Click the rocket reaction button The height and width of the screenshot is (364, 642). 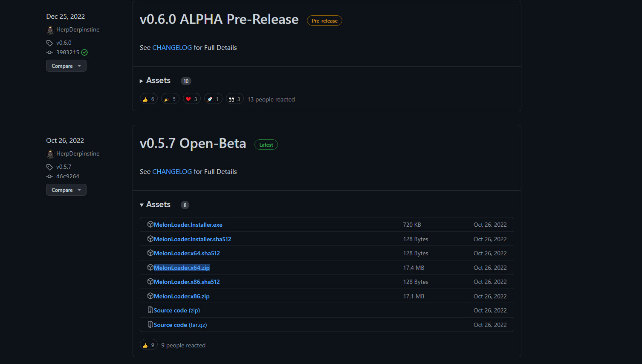[x=213, y=99]
